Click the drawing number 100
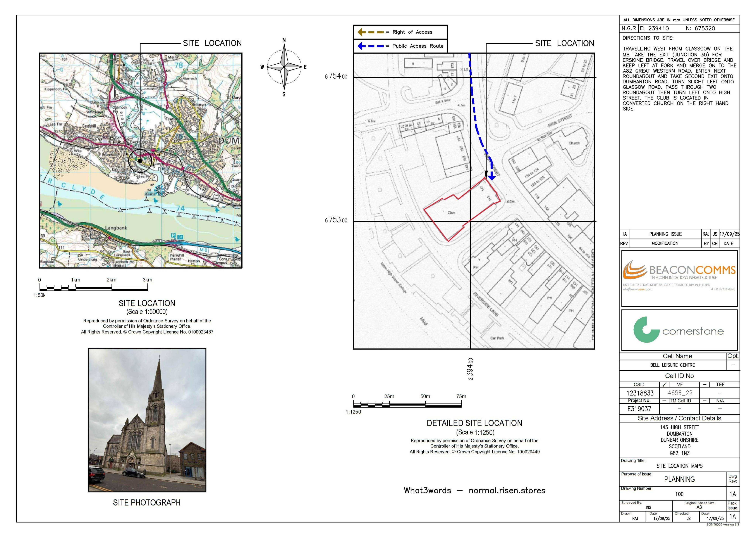756x534 pixels. click(679, 494)
